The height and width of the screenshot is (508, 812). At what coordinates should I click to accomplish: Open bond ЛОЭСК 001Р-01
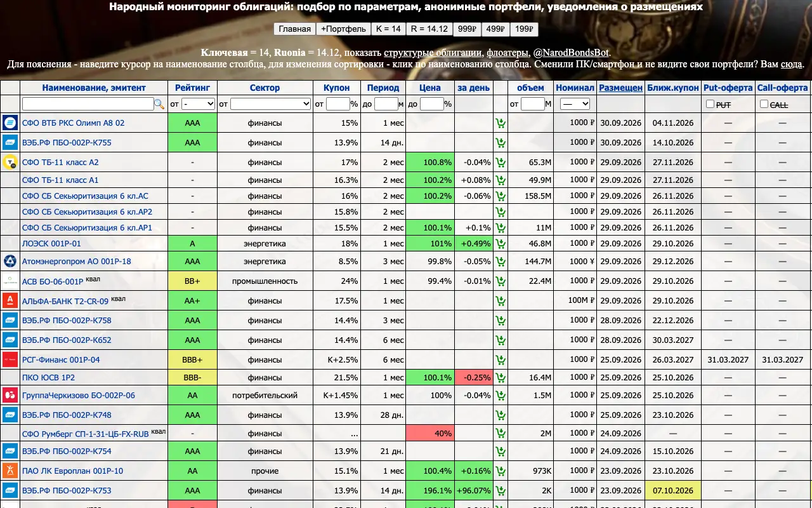coord(51,244)
